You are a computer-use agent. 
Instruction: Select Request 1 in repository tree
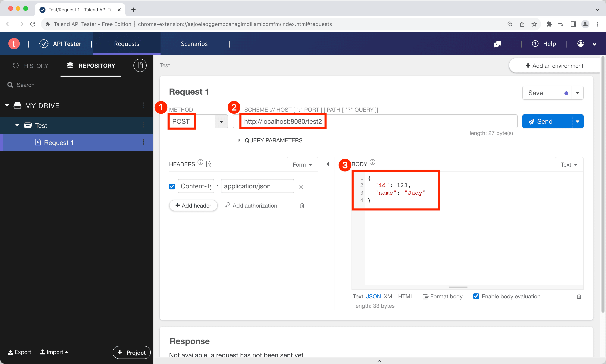77,143
